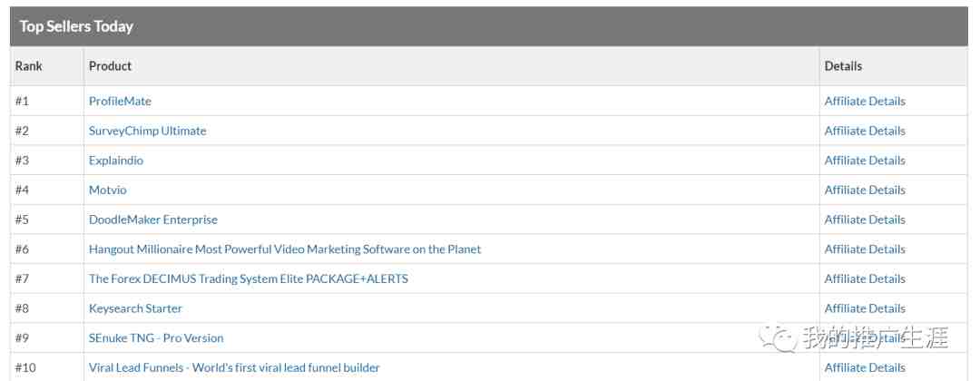View Affiliate Details for Hangout Millionaire
Viewport: 980px width, 381px height.
(865, 249)
